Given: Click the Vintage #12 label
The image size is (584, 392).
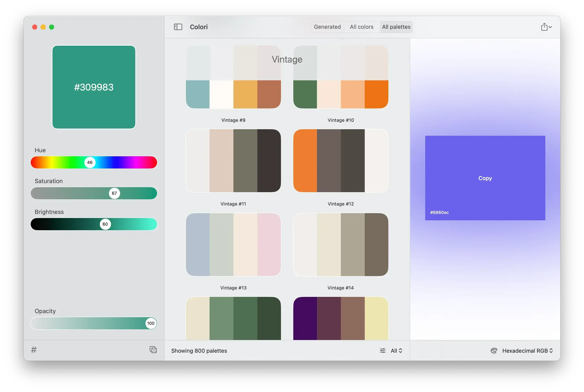Looking at the screenshot, I should (x=341, y=204).
